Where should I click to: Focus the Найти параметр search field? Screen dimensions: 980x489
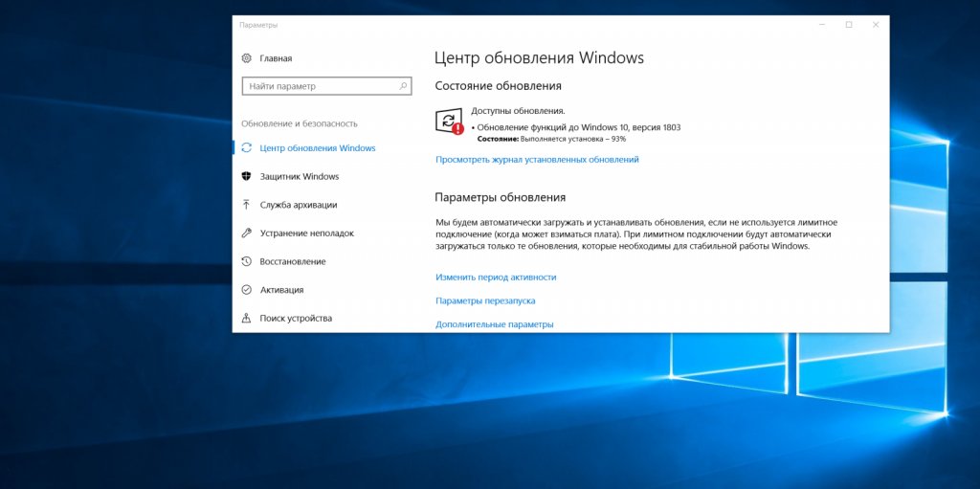[x=327, y=86]
